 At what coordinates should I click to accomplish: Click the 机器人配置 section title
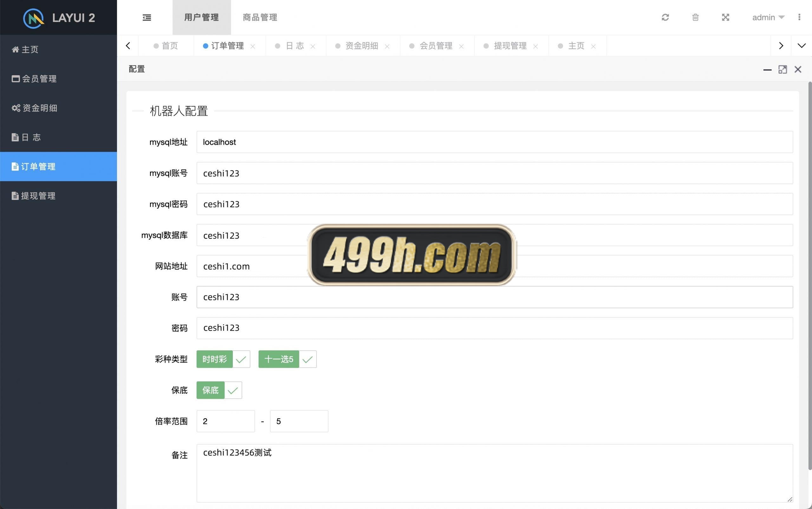pos(179,111)
